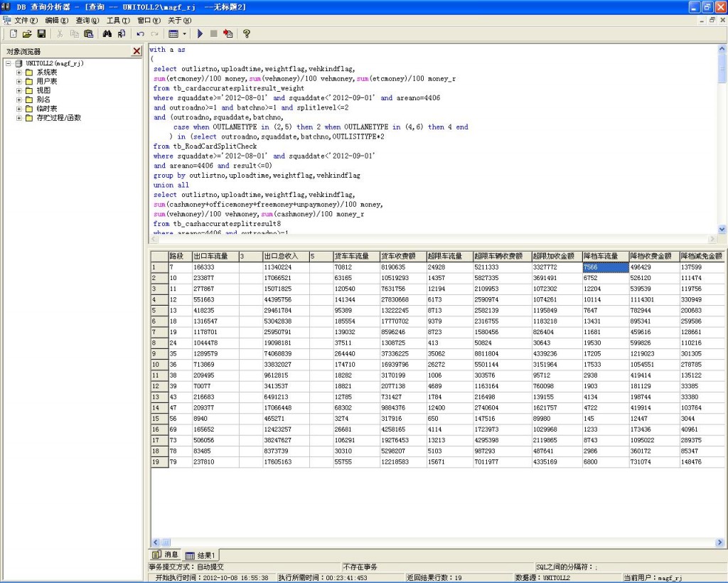
Task: Close the 对象浏览器 panel with red X
Action: coord(136,51)
